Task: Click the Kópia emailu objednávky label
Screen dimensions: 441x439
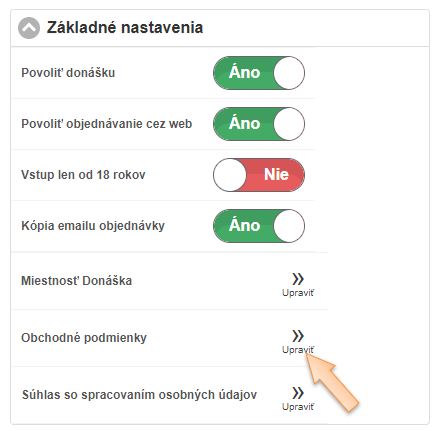Action: coord(93,226)
